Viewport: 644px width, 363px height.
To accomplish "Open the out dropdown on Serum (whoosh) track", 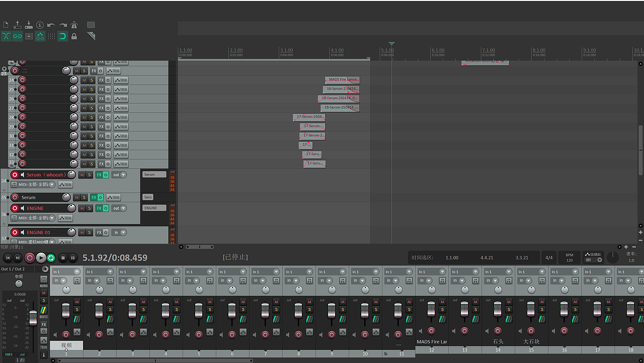I will (119, 175).
